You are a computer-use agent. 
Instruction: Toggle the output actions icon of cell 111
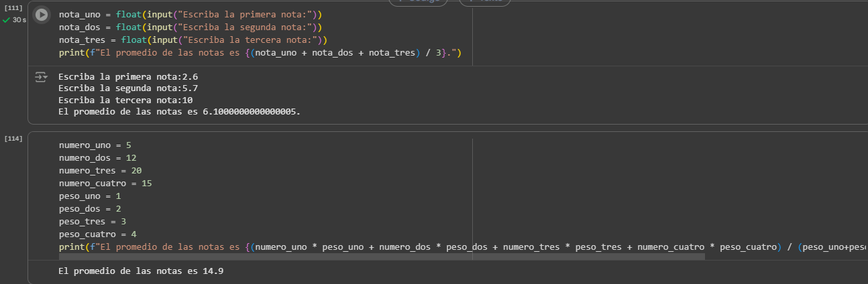tap(42, 78)
